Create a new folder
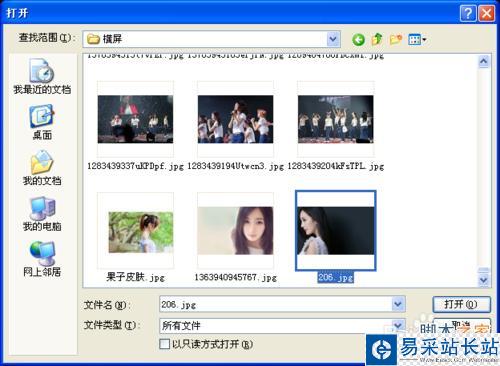The image size is (500, 366). click(x=396, y=40)
